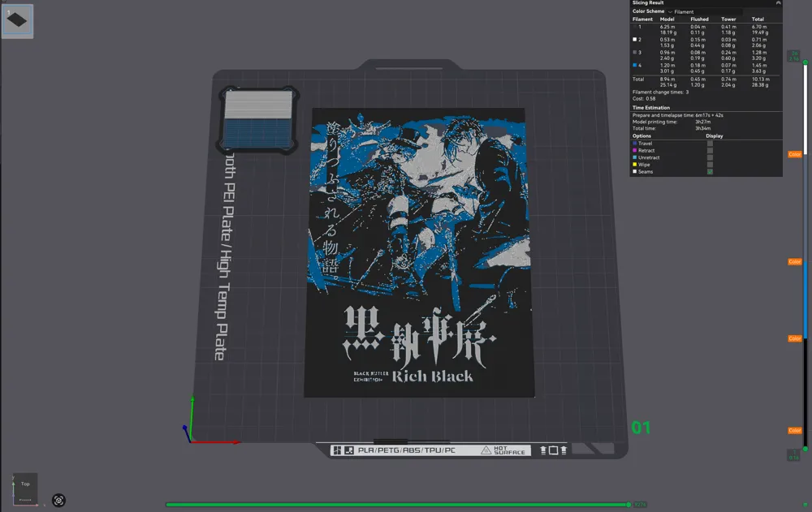Click the Top face of view cube
The image size is (812, 512).
pos(25,484)
